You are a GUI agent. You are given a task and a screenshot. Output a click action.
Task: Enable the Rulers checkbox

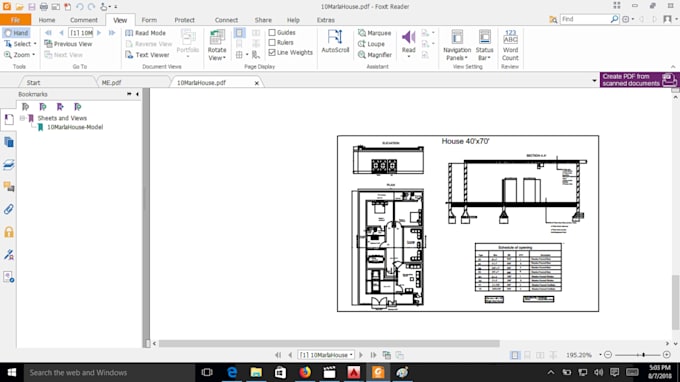coord(272,42)
